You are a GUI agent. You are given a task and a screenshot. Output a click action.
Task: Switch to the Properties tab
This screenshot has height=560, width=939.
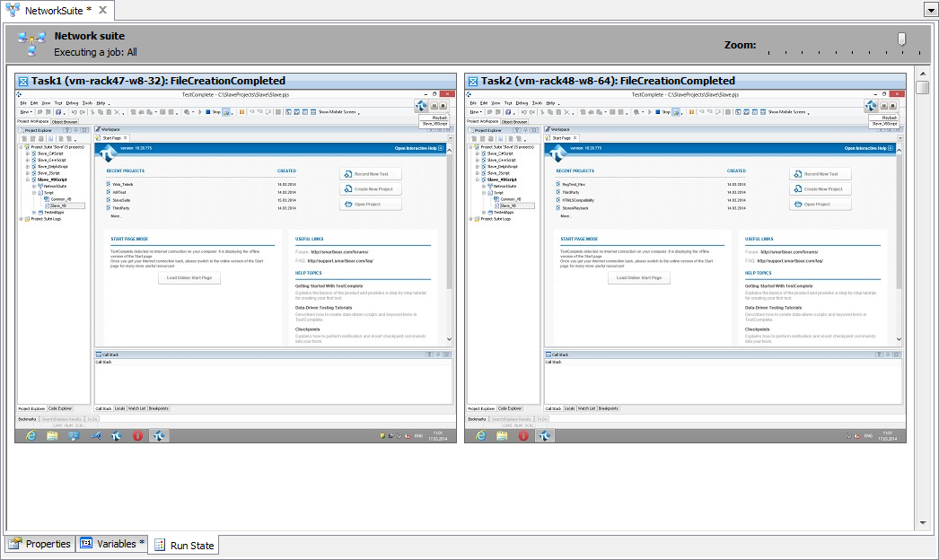click(x=39, y=544)
